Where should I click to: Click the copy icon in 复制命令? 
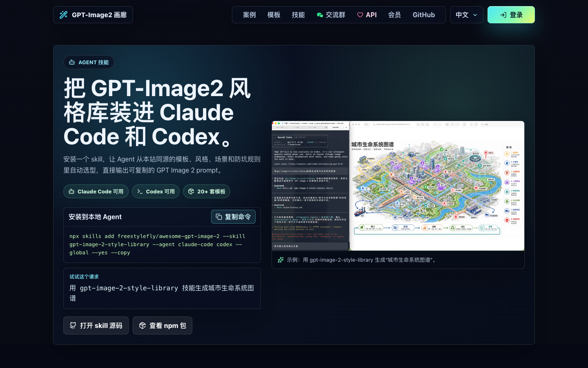tap(219, 217)
